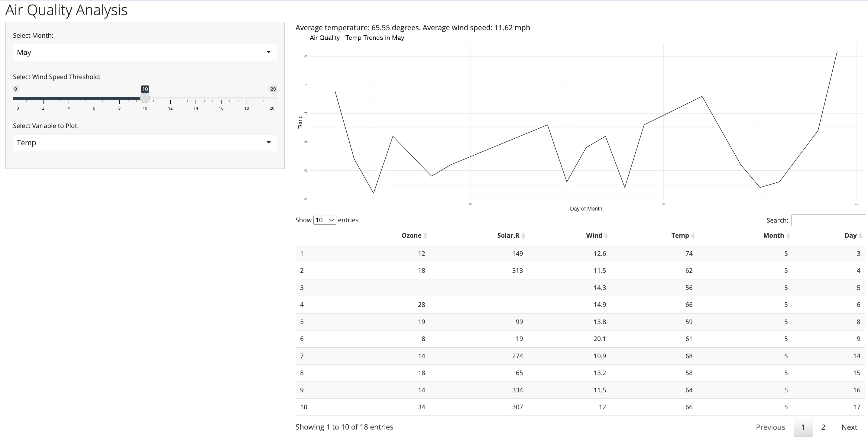Click into the table Search field
This screenshot has width=868, height=441.
click(828, 220)
